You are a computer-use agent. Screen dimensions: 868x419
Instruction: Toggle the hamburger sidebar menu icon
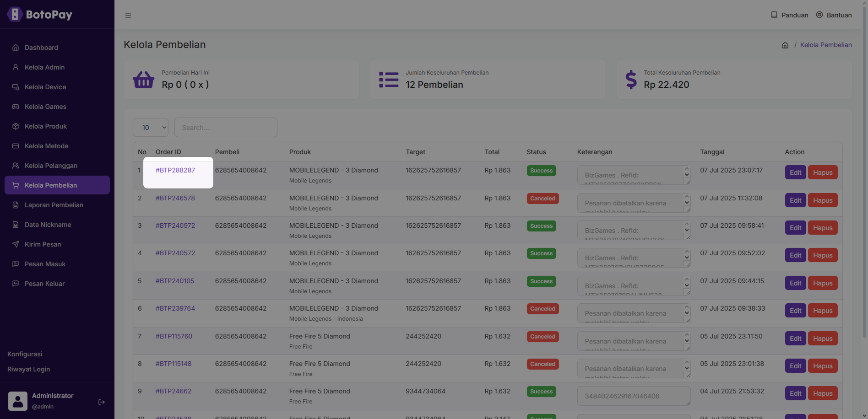pos(128,16)
